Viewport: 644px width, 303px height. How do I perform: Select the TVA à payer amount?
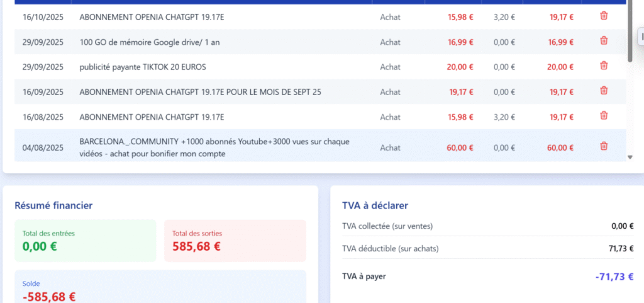[x=614, y=277]
